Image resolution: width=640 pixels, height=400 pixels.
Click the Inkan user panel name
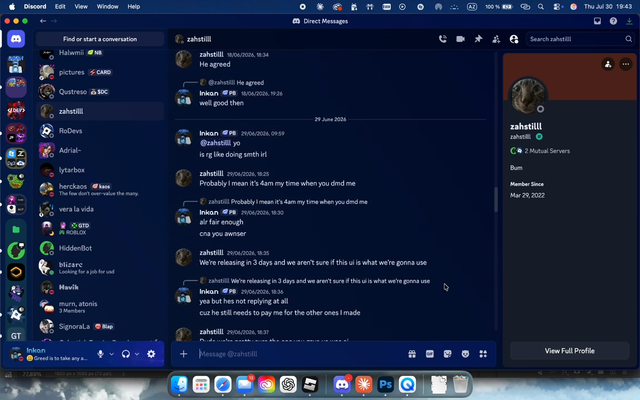click(x=36, y=350)
